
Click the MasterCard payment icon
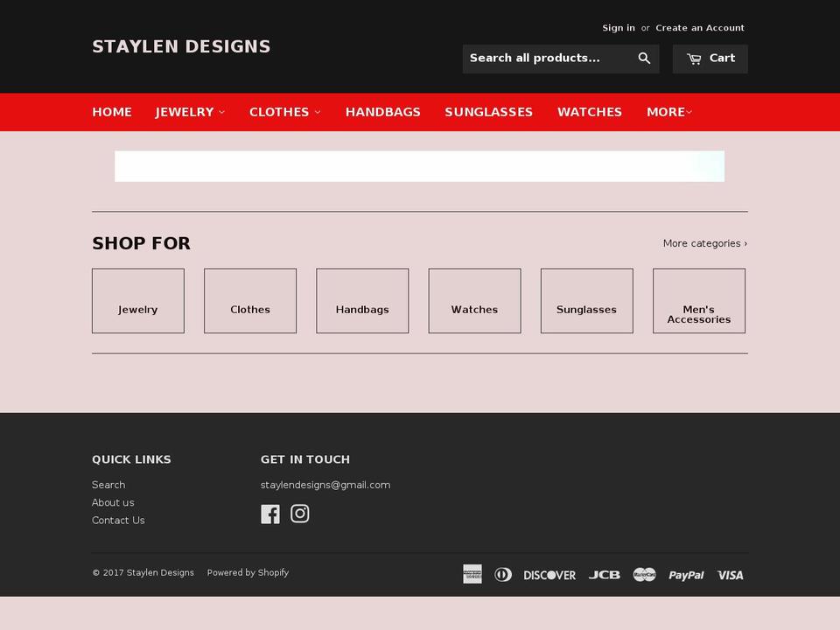645,575
